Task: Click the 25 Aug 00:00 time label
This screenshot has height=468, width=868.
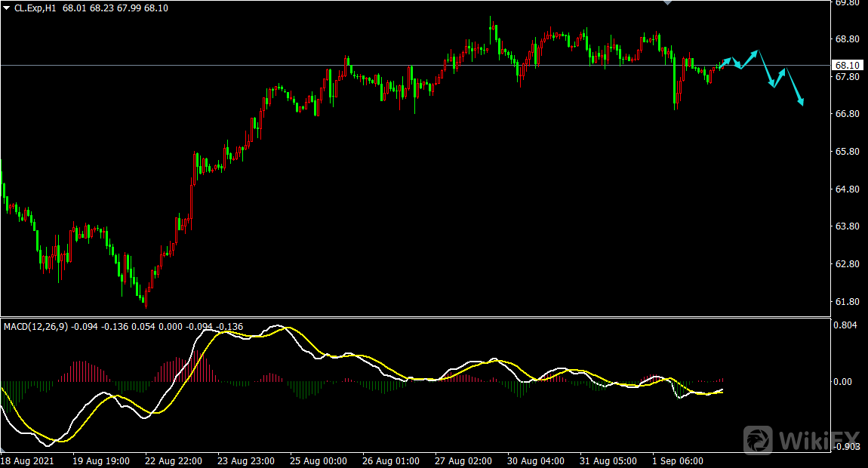Action: [x=319, y=460]
